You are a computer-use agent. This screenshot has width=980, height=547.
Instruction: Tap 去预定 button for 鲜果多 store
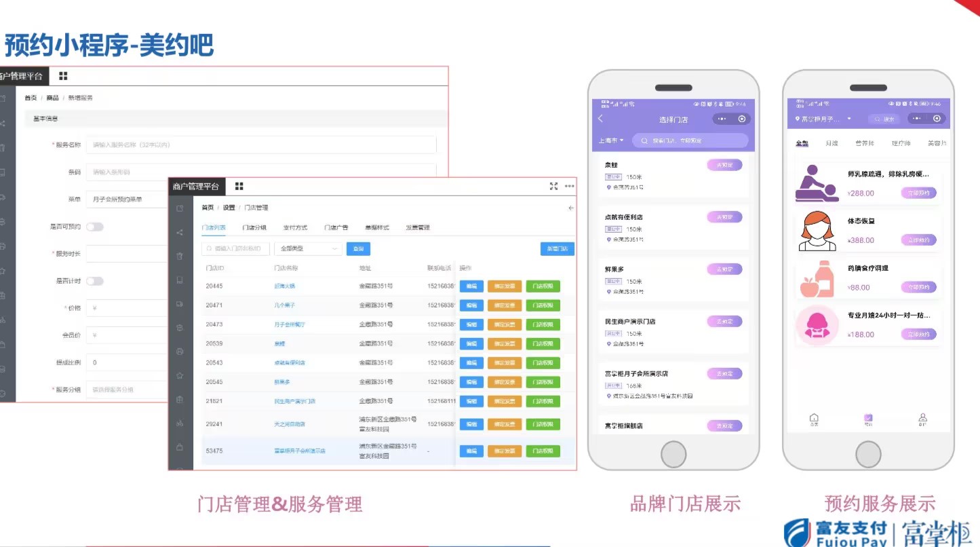tap(724, 269)
